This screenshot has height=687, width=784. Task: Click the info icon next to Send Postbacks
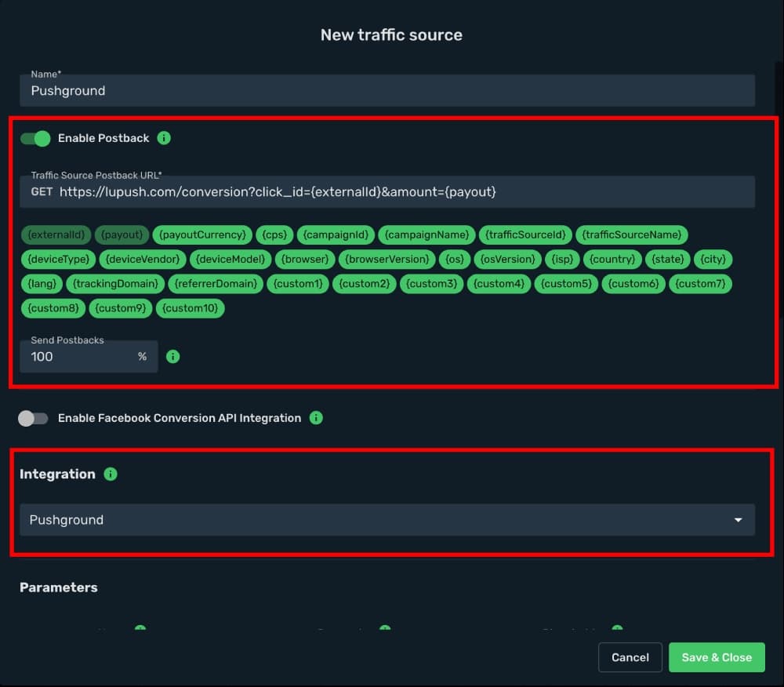coord(173,357)
